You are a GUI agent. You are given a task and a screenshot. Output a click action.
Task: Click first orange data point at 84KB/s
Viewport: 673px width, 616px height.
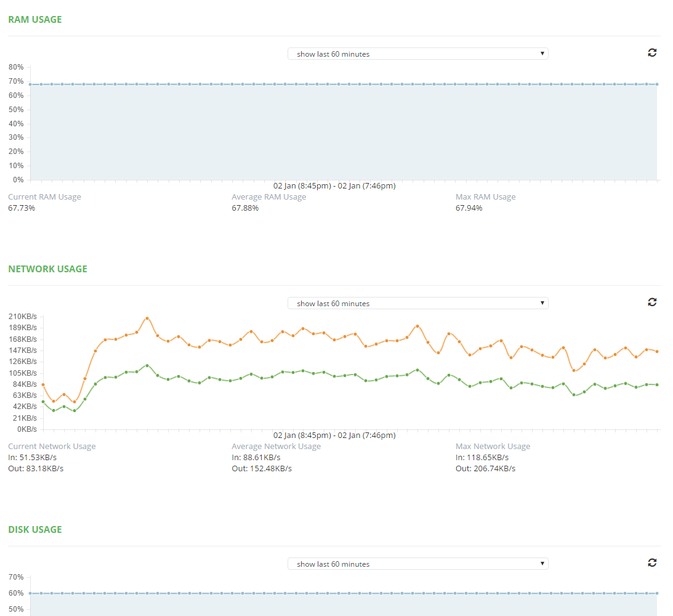pyautogui.click(x=43, y=384)
